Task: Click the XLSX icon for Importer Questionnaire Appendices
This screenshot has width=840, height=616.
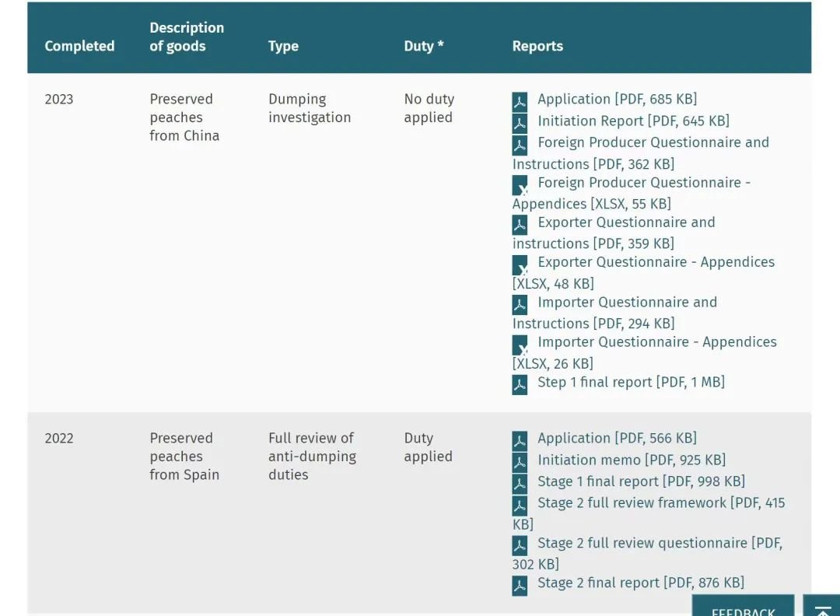Action: point(520,345)
